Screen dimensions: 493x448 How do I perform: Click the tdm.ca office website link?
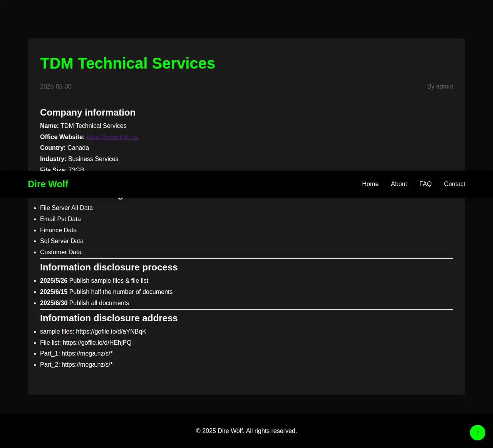point(112,137)
